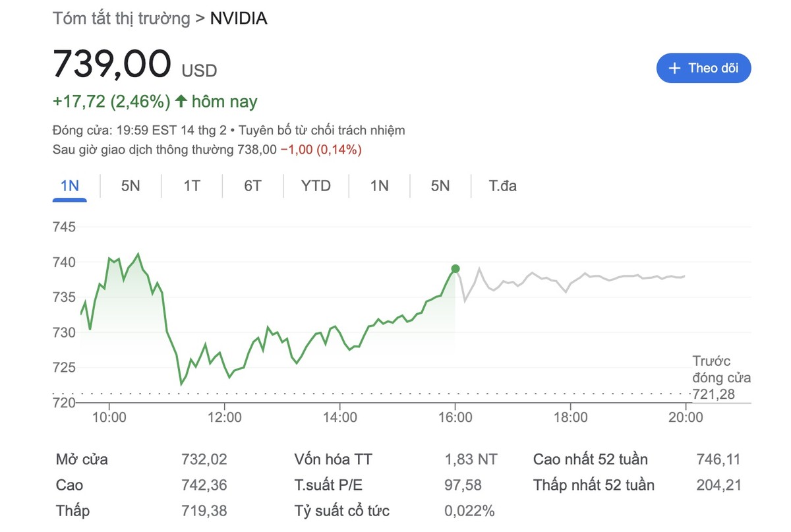Click the Theo dõi follow button
The height and width of the screenshot is (532, 791).
click(x=703, y=68)
